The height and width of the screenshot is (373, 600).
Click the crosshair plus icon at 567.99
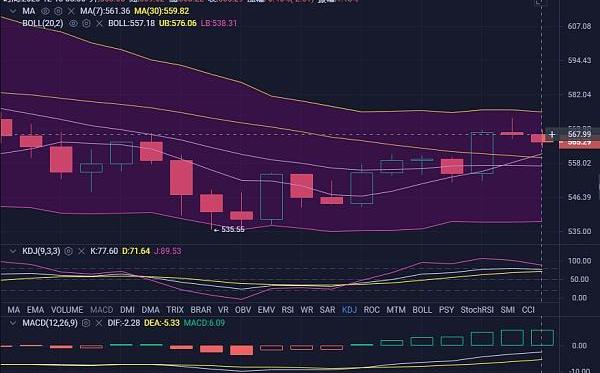(552, 134)
